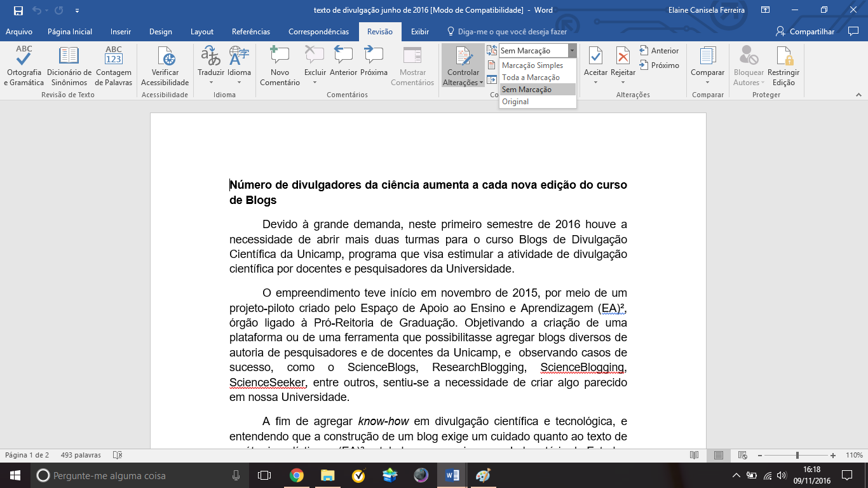Switch to Read Mode view in status bar
The image size is (868, 488).
pos(695,455)
